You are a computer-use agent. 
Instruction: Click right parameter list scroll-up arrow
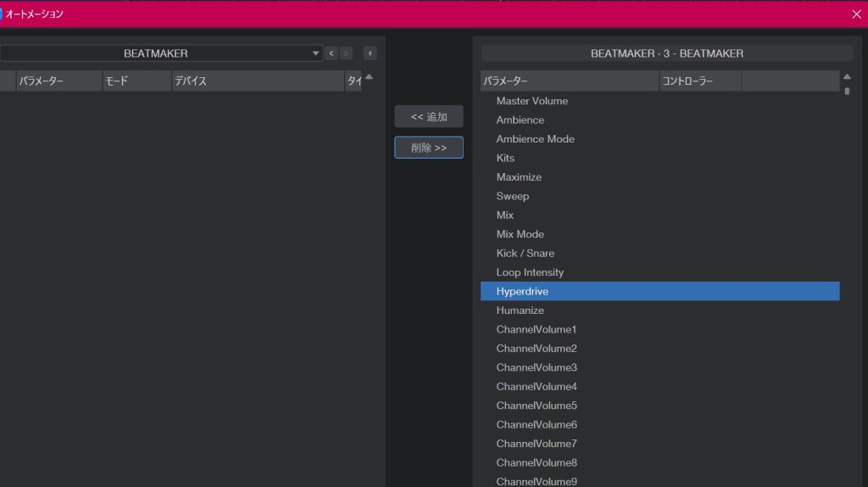click(x=846, y=77)
